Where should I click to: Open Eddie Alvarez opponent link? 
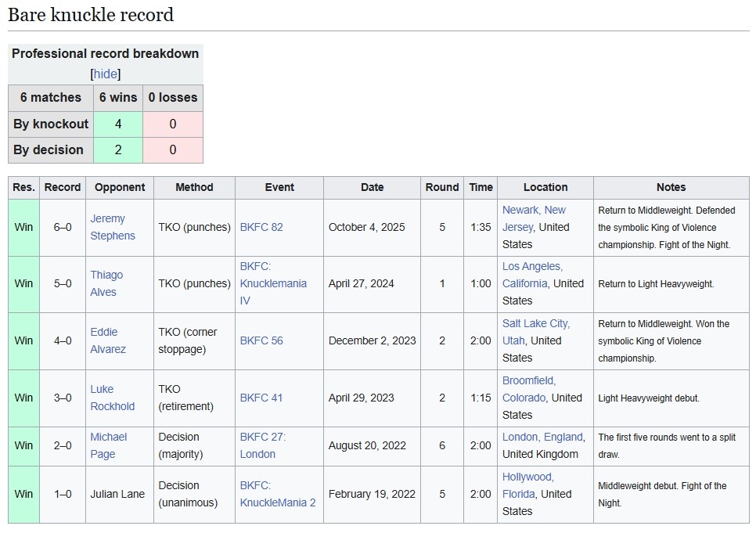pos(108,340)
